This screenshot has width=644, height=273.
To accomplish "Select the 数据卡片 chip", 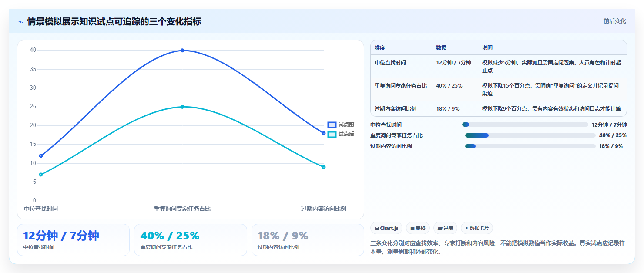I will (x=477, y=228).
